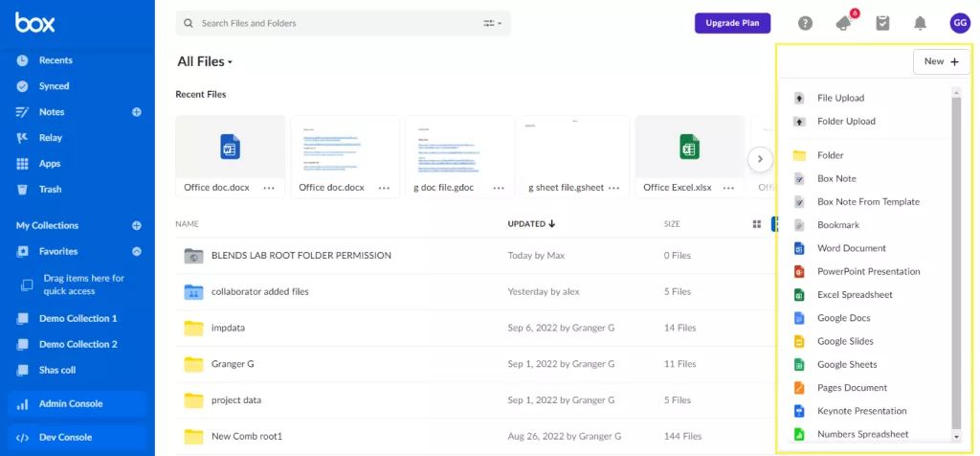Open the Admin Console

(x=78, y=404)
